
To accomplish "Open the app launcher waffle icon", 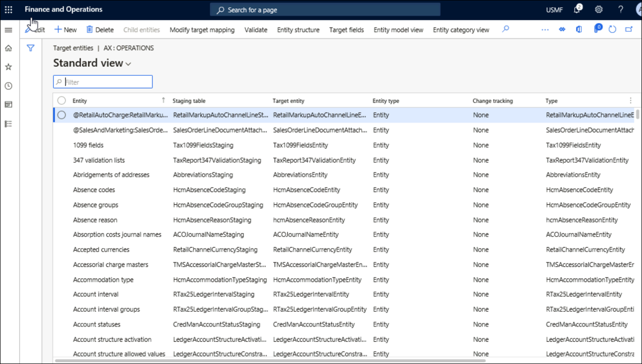I will click(9, 10).
